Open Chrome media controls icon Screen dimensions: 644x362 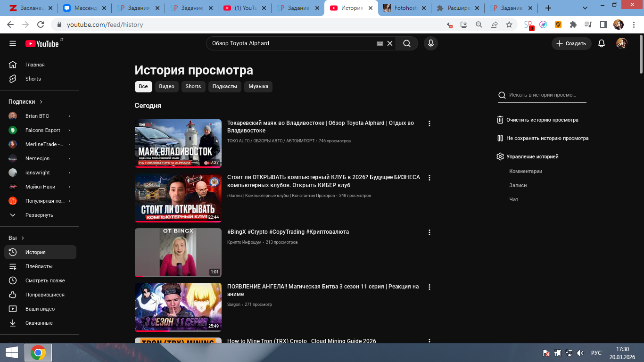(588, 25)
